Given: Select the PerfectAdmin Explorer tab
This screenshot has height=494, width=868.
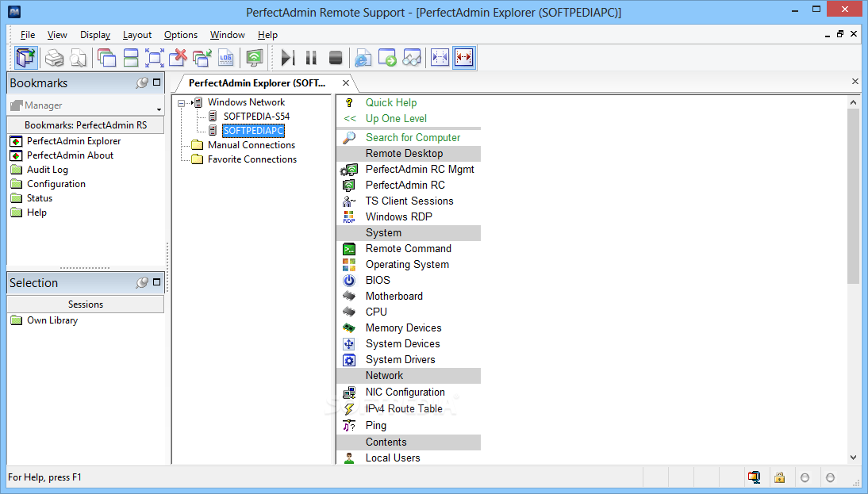Looking at the screenshot, I should tap(257, 83).
